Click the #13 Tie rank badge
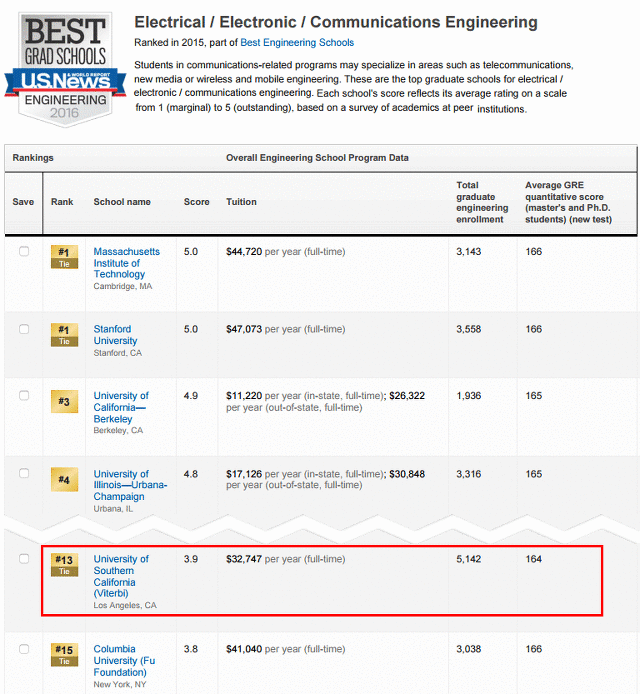The width and height of the screenshot is (640, 694). (64, 565)
